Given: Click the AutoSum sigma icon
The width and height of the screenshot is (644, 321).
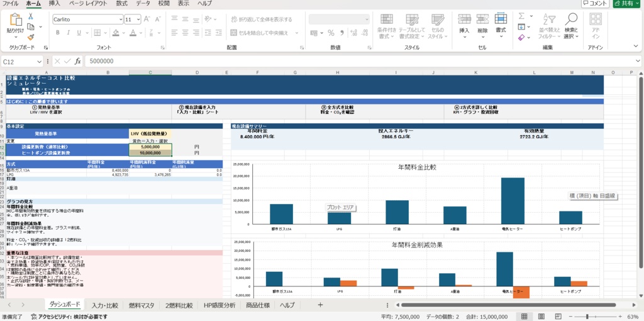Looking at the screenshot, I should pyautogui.click(x=521, y=16).
